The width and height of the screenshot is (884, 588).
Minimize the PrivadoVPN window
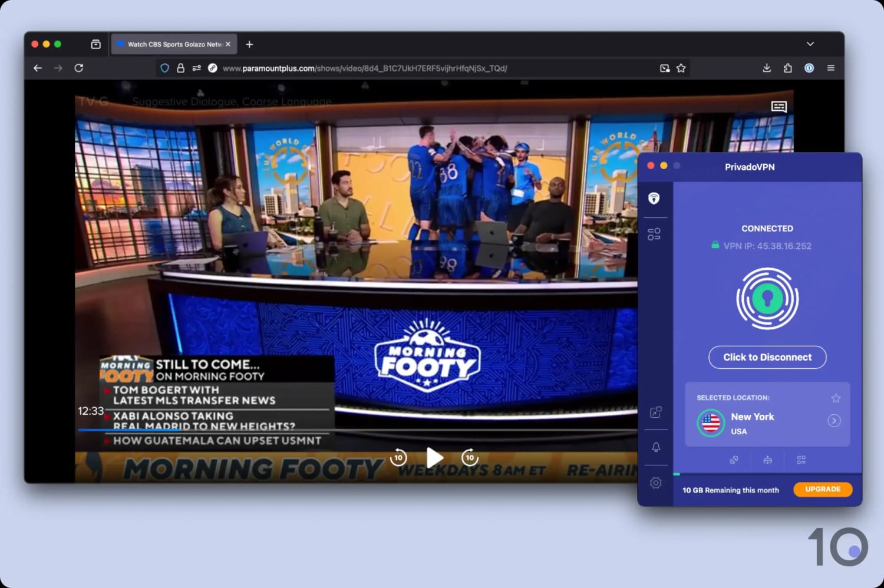(x=664, y=166)
